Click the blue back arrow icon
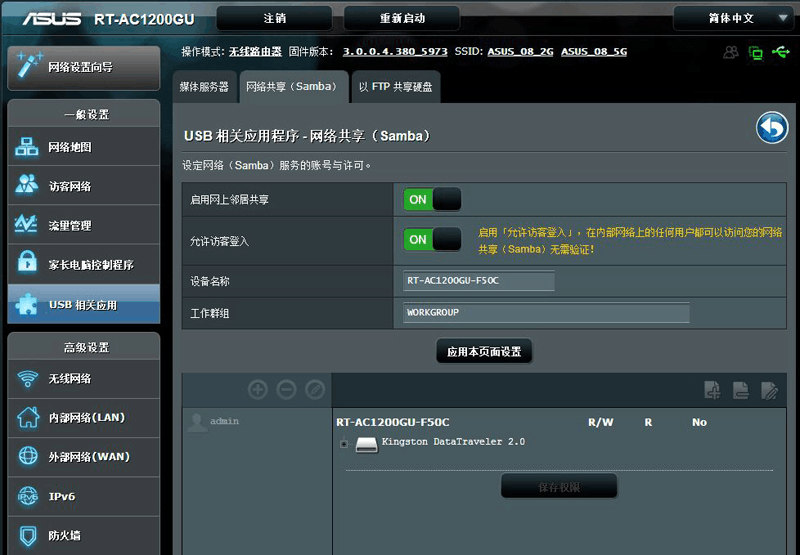Screen dimensions: 800x555 tap(771, 128)
